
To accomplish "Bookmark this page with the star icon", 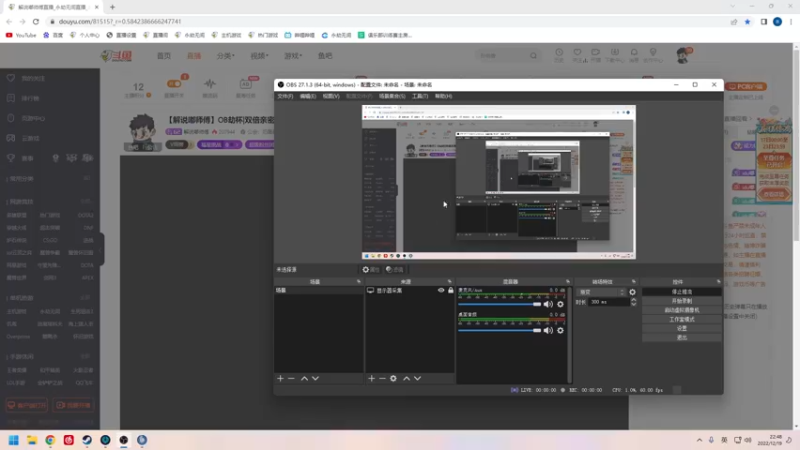I will [747, 21].
